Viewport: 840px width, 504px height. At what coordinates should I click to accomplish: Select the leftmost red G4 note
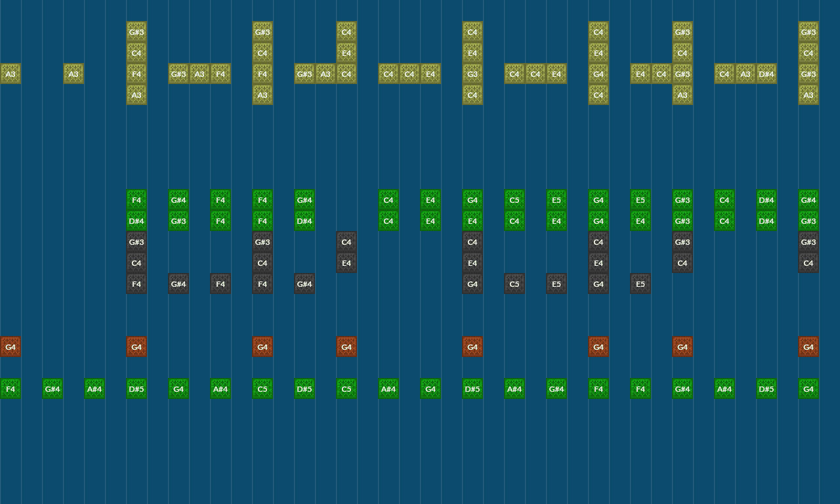[10, 347]
